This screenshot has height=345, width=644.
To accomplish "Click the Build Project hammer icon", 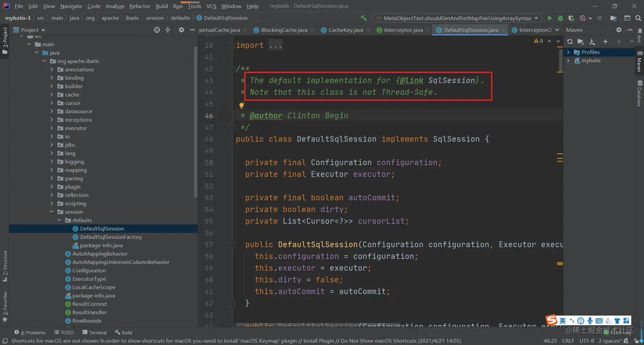I will click(363, 18).
